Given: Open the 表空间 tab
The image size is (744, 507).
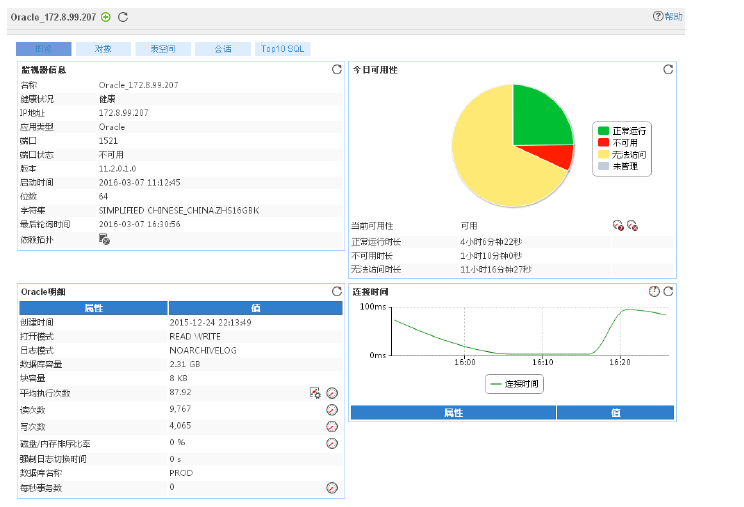Looking at the screenshot, I should [163, 49].
